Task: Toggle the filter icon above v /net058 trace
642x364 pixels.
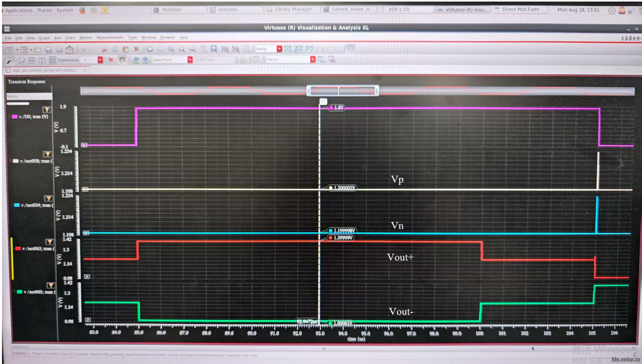Action: pos(47,154)
